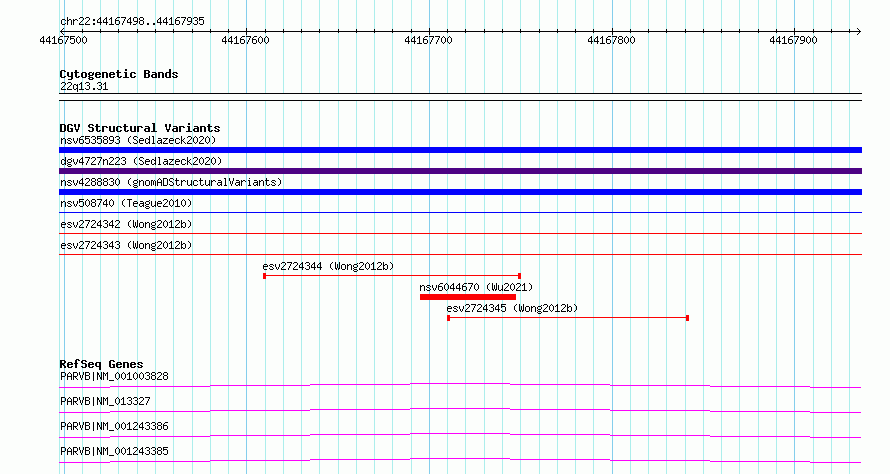This screenshot has height=474, width=890.
Task: Click the right arrow at ruler end
Action: pos(859,31)
